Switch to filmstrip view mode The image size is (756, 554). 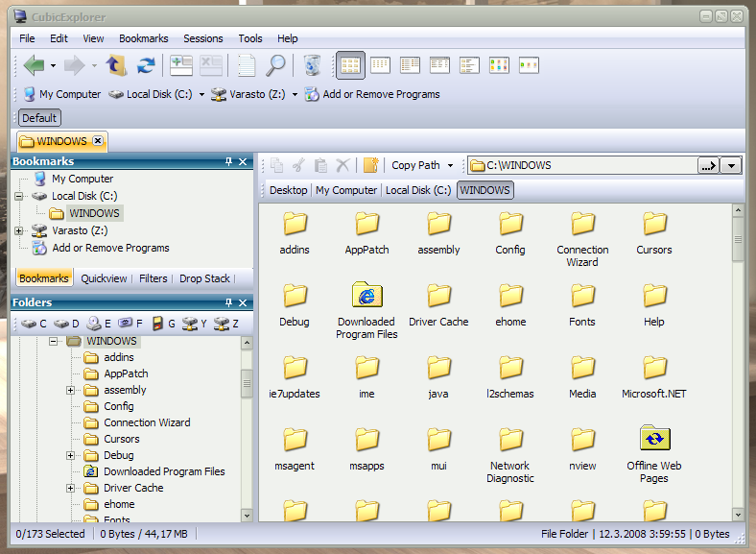[x=529, y=65]
